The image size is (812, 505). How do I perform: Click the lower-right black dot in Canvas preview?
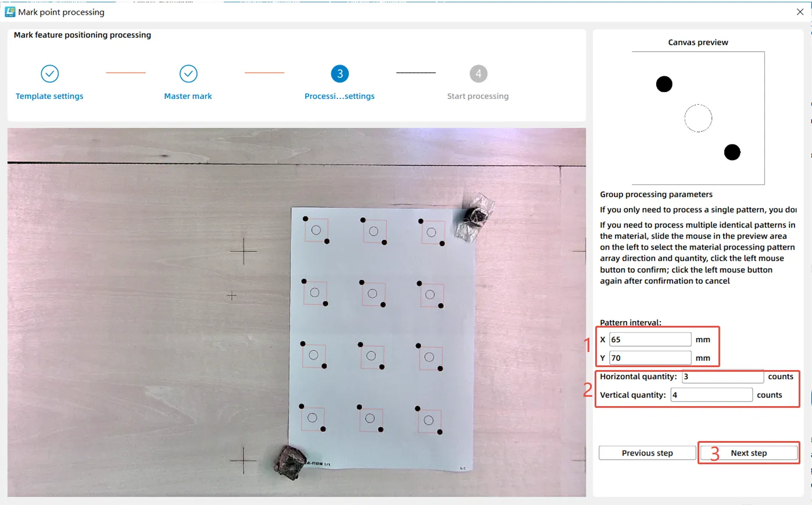pos(732,152)
